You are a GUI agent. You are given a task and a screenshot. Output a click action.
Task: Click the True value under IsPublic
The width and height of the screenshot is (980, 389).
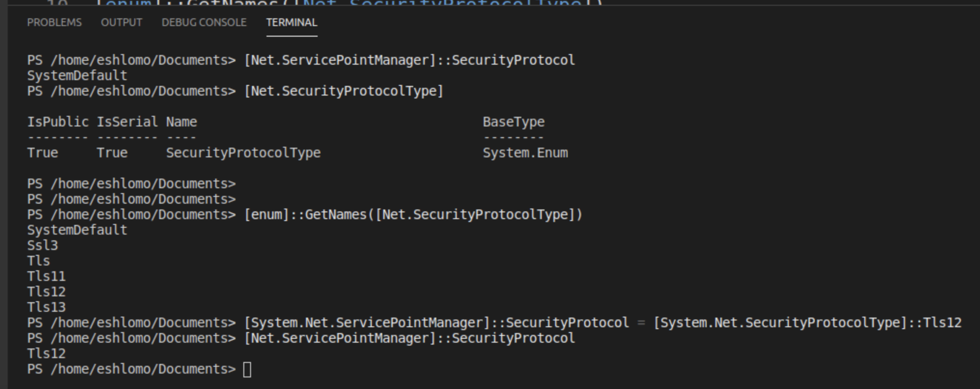tap(42, 153)
